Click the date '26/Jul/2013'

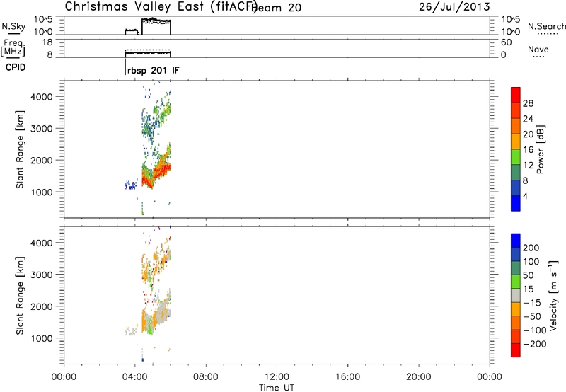pos(454,7)
